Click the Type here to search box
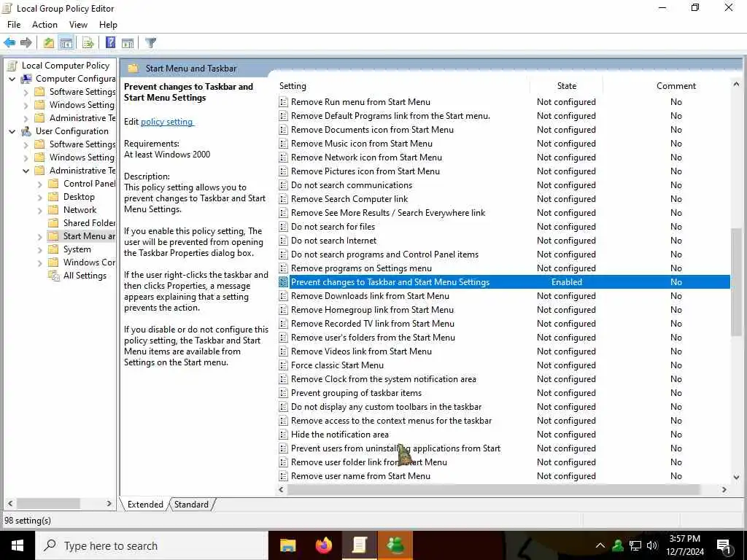 click(x=152, y=545)
